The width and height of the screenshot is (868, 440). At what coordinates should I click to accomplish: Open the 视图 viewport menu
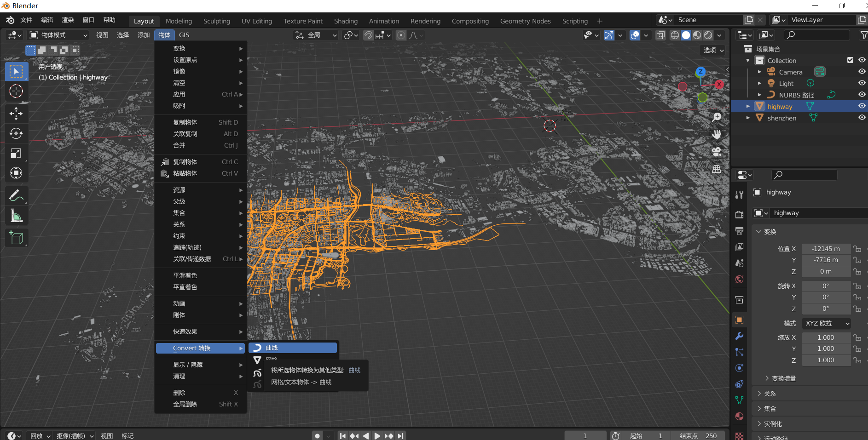coord(102,35)
